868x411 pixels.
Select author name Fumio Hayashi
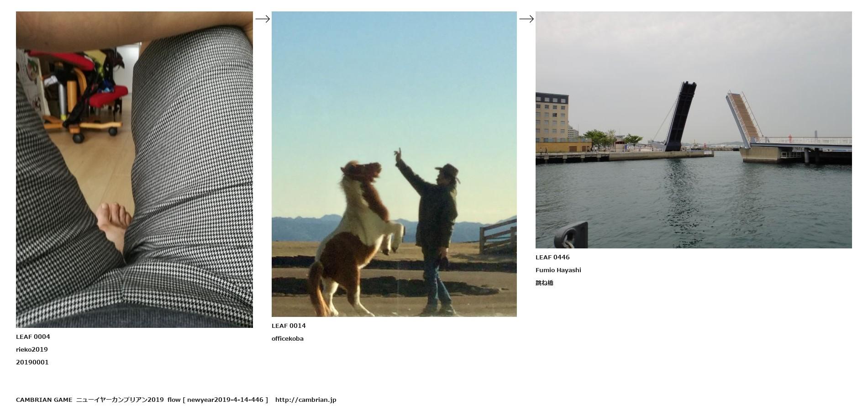pos(558,270)
